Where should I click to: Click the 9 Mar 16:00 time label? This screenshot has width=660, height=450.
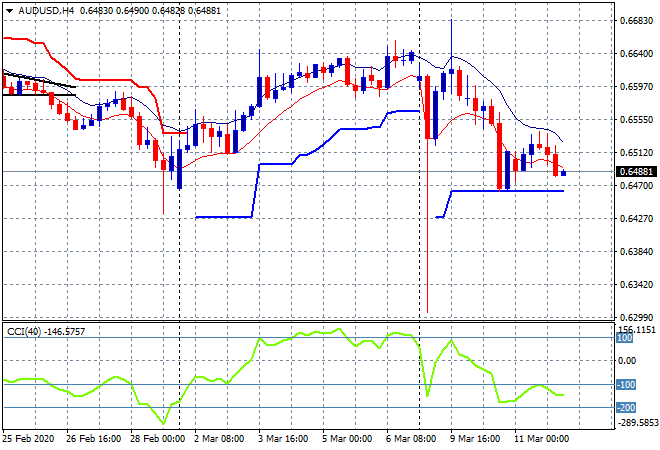(x=475, y=439)
